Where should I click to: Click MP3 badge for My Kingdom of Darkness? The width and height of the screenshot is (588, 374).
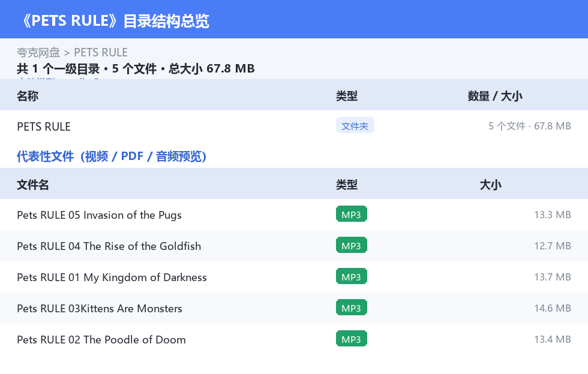coord(352,276)
